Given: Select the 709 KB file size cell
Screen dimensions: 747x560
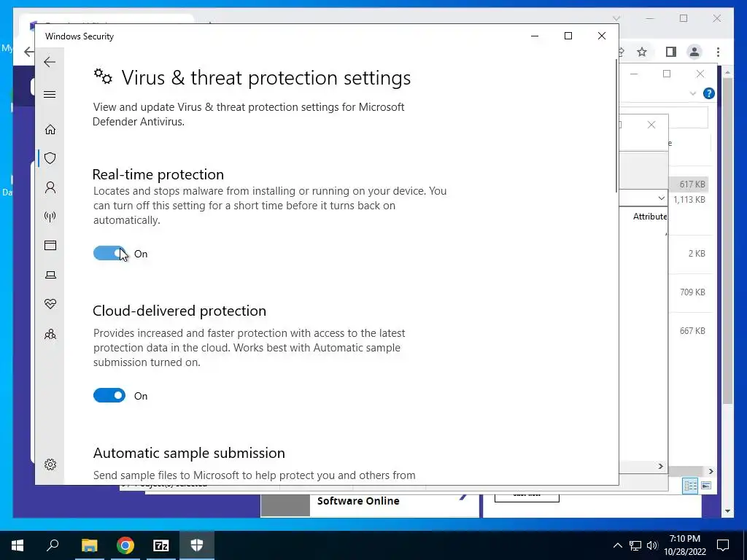Looking at the screenshot, I should click(x=693, y=292).
